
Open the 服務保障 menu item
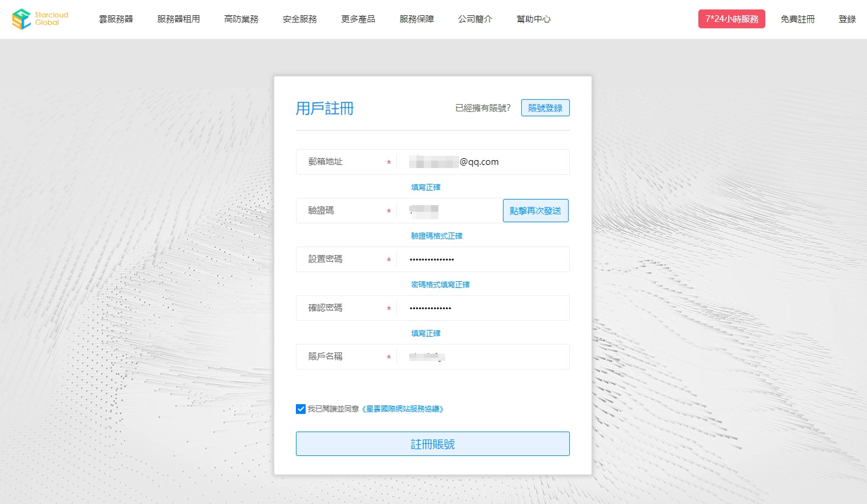pyautogui.click(x=416, y=19)
